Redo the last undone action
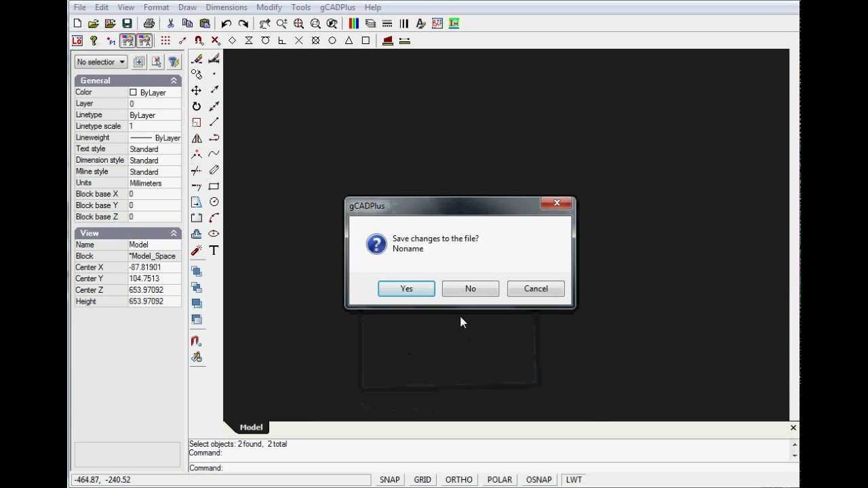868x488 pixels. point(243,24)
